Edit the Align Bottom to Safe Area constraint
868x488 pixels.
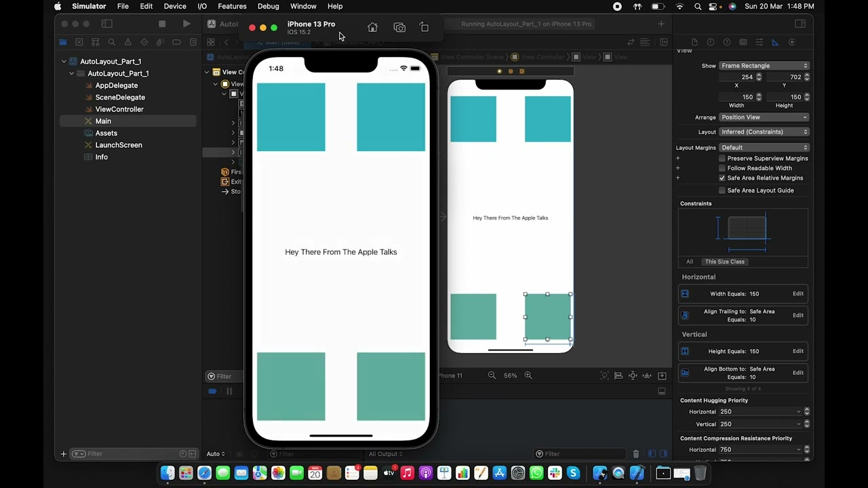(x=798, y=373)
